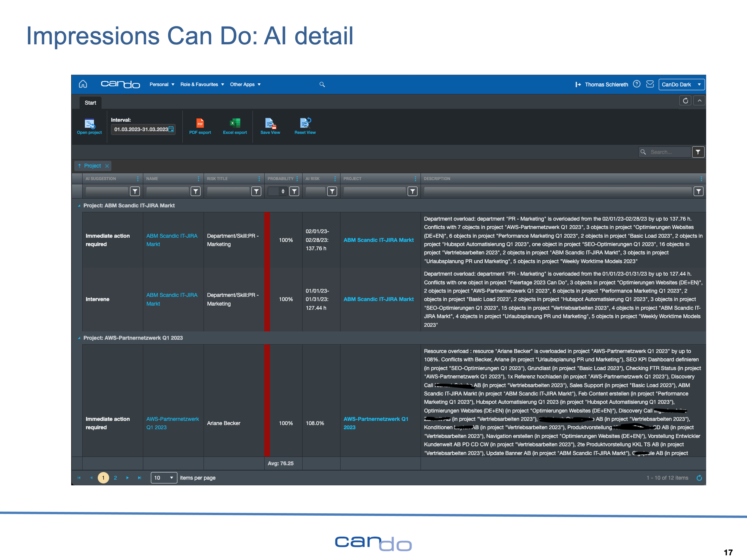
Task: Remove the Project grouping chip
Action: coord(107,166)
